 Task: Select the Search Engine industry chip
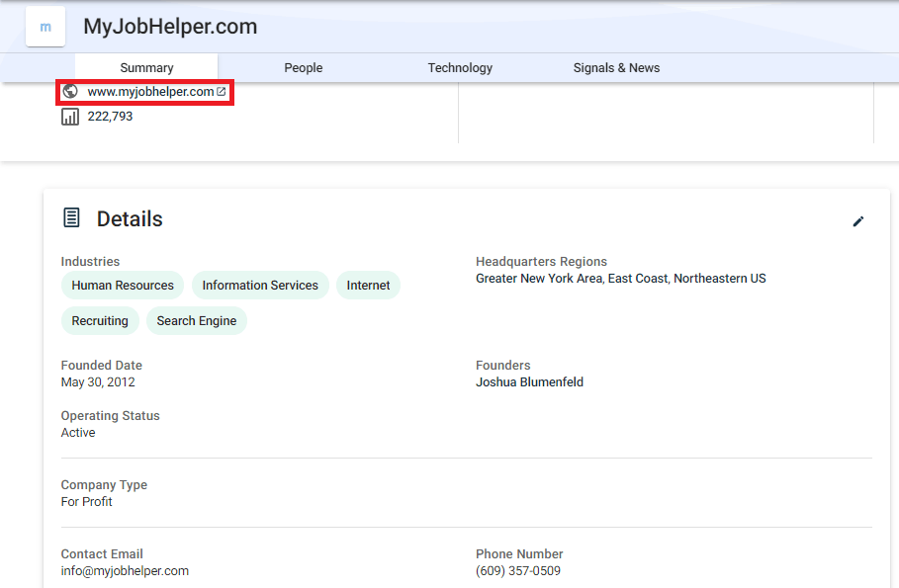[x=197, y=321]
